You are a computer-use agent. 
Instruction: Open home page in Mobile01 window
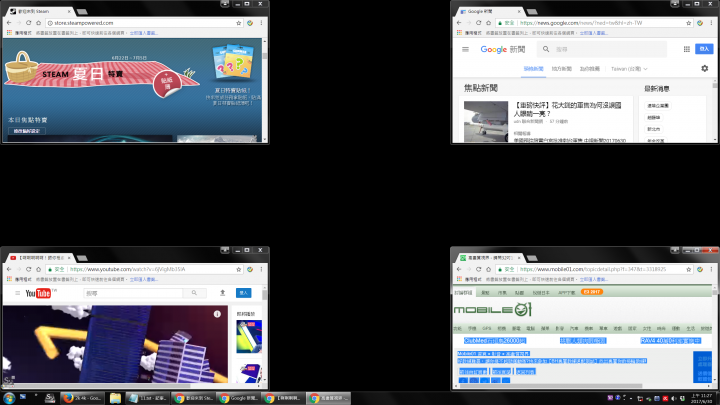(489, 269)
